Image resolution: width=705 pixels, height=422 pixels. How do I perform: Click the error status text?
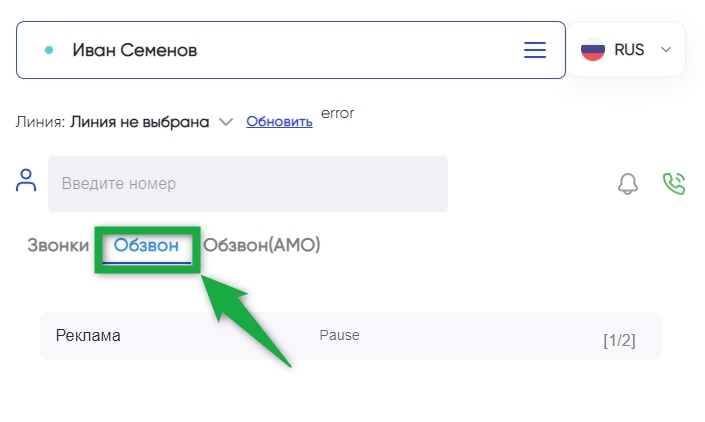pyautogui.click(x=337, y=113)
